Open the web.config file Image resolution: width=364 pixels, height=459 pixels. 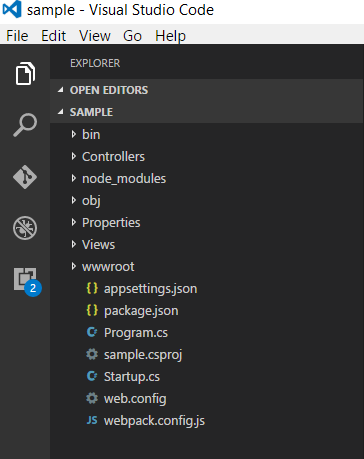click(207, 399)
